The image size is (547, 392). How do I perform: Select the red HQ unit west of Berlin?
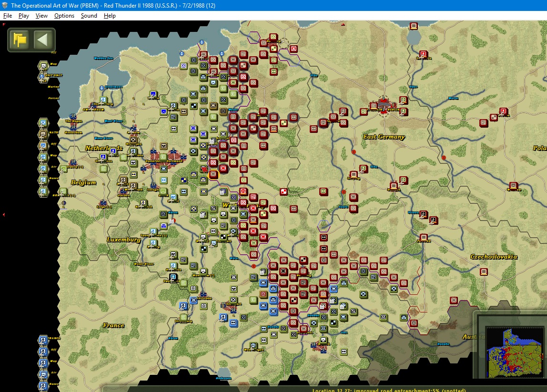(364, 111)
